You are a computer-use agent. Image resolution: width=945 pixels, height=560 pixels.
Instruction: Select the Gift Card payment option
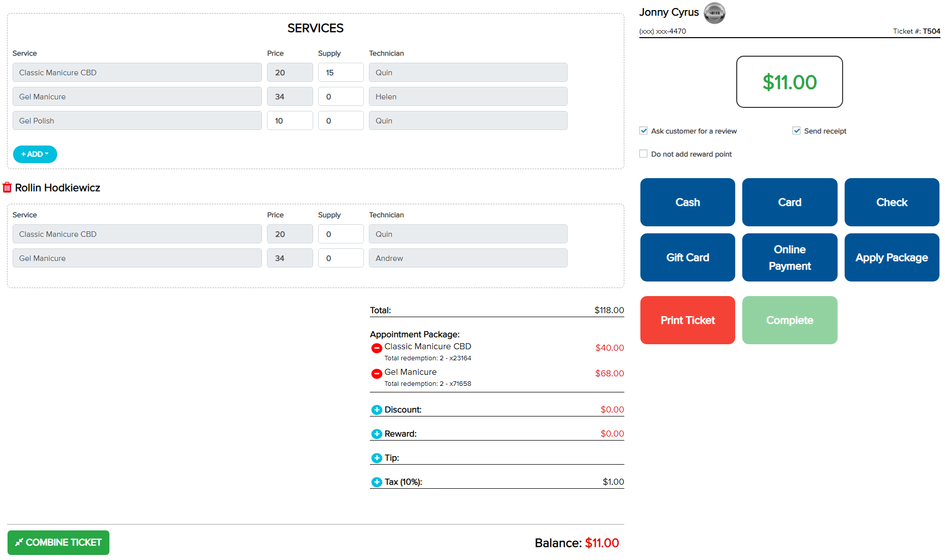687,257
